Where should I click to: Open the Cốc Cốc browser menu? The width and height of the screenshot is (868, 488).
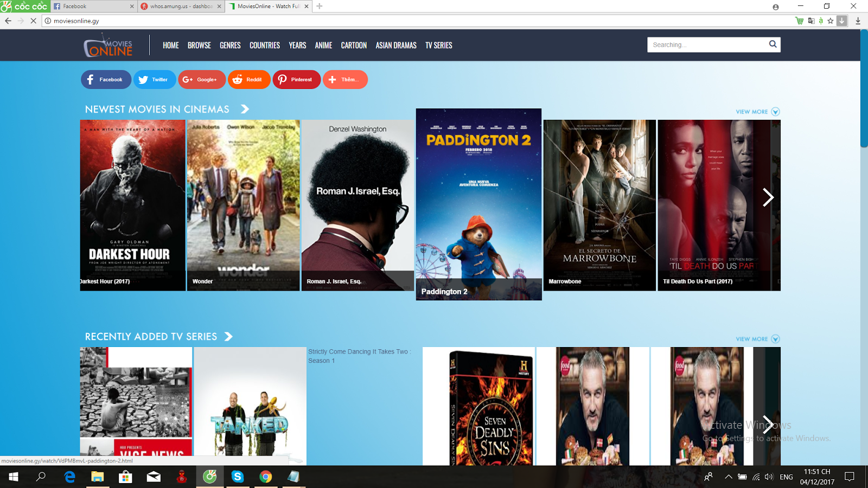tap(25, 7)
